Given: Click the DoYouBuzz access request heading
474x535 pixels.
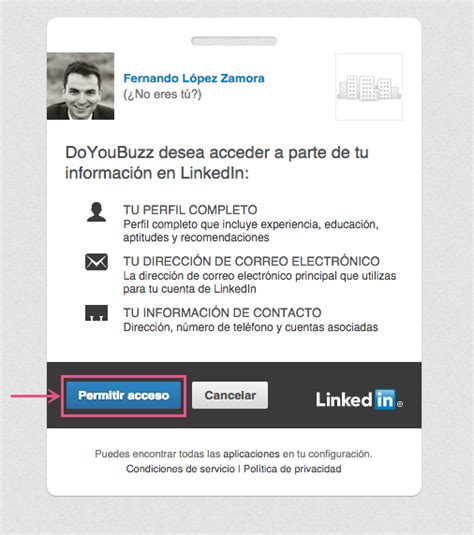Looking at the screenshot, I should 217,163.
